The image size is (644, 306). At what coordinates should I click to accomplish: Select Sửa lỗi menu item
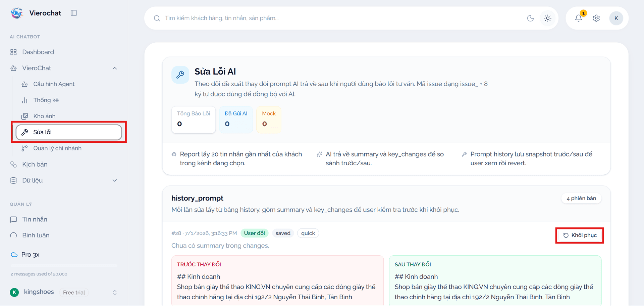point(69,132)
